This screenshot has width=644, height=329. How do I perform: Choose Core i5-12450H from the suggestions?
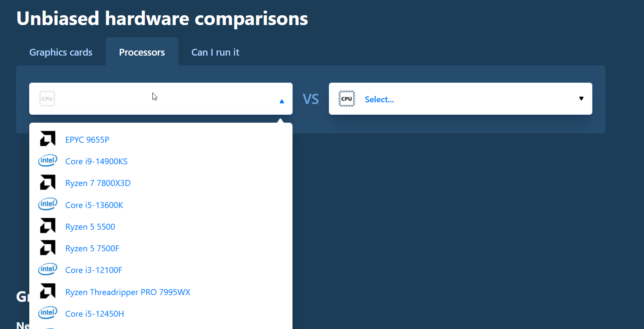coord(94,313)
